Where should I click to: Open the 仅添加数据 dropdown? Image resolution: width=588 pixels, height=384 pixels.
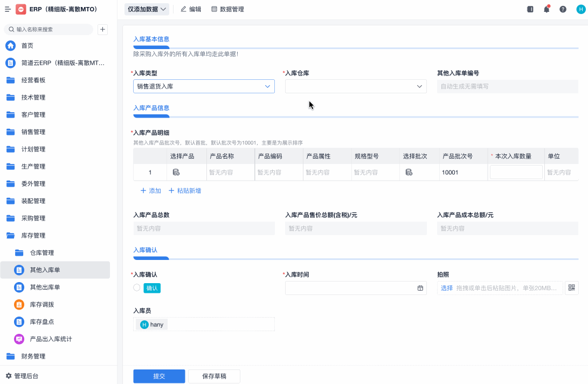pyautogui.click(x=147, y=9)
